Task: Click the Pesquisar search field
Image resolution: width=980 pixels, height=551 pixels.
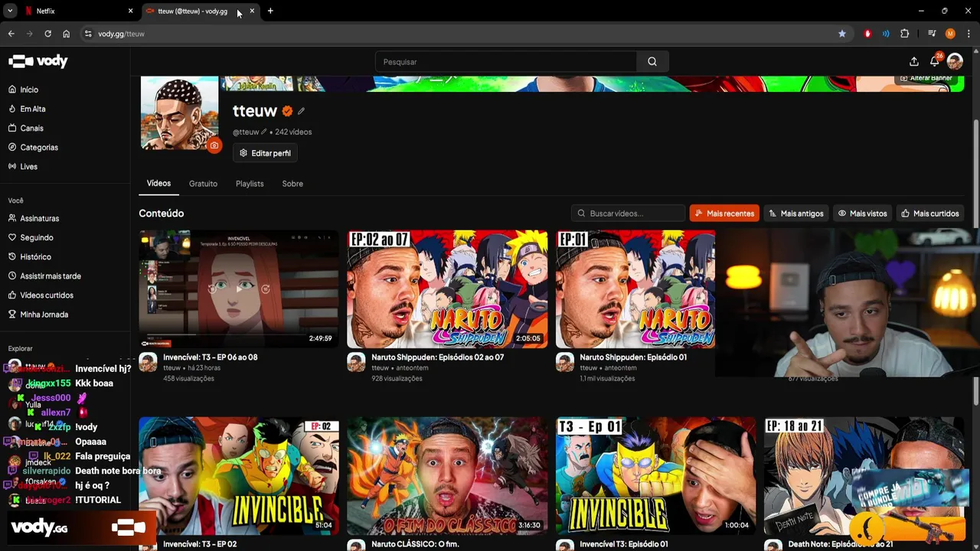Action: [505, 62]
